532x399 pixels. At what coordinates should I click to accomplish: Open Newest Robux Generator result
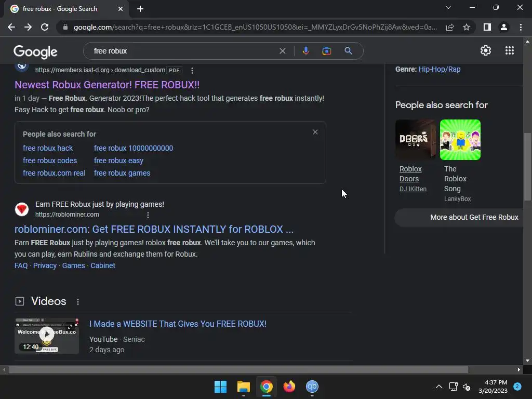pyautogui.click(x=107, y=85)
